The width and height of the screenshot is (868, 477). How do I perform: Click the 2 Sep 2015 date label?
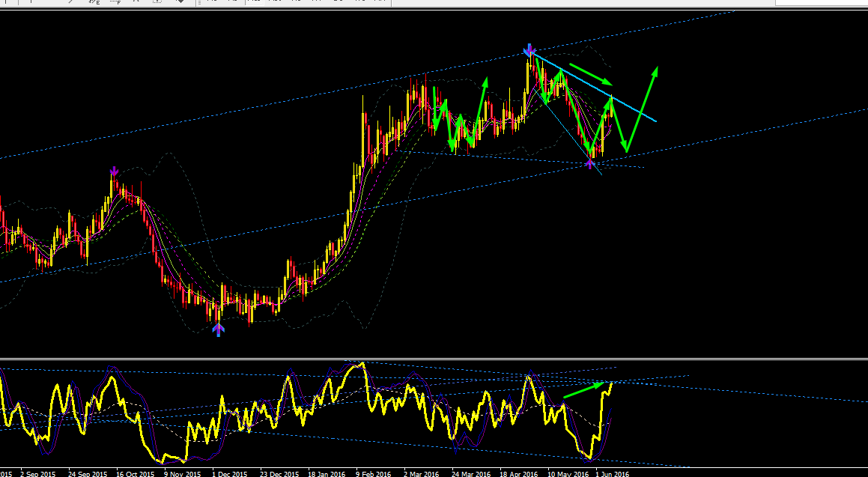tap(37, 474)
